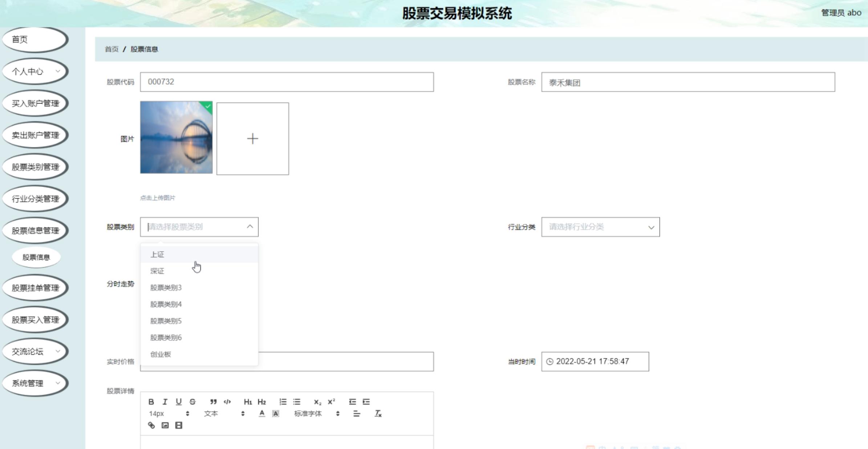Toggle bold formatting in the editor
Image resolution: width=868 pixels, height=449 pixels.
(151, 402)
